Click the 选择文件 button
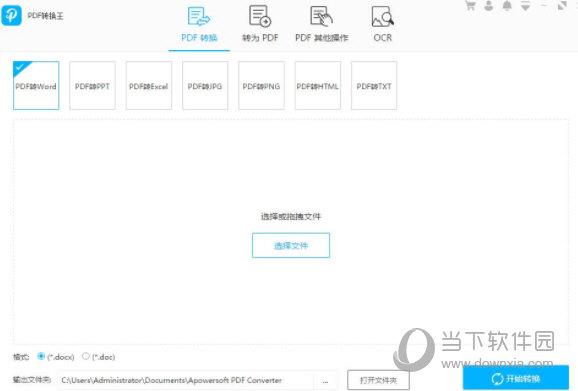 pos(291,245)
